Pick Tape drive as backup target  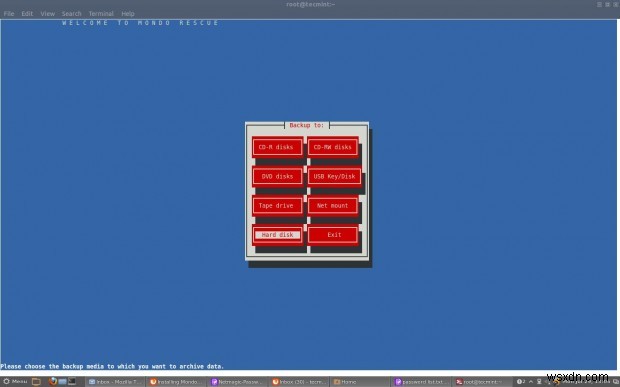tap(277, 206)
